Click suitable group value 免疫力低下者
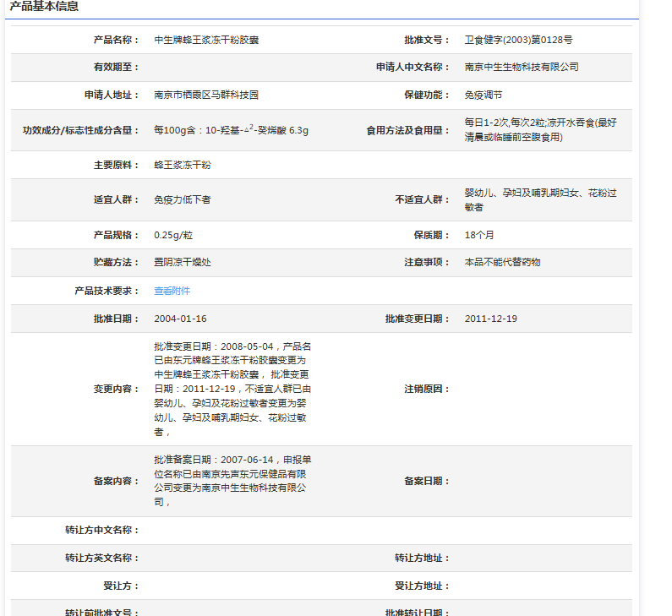 tap(183, 199)
